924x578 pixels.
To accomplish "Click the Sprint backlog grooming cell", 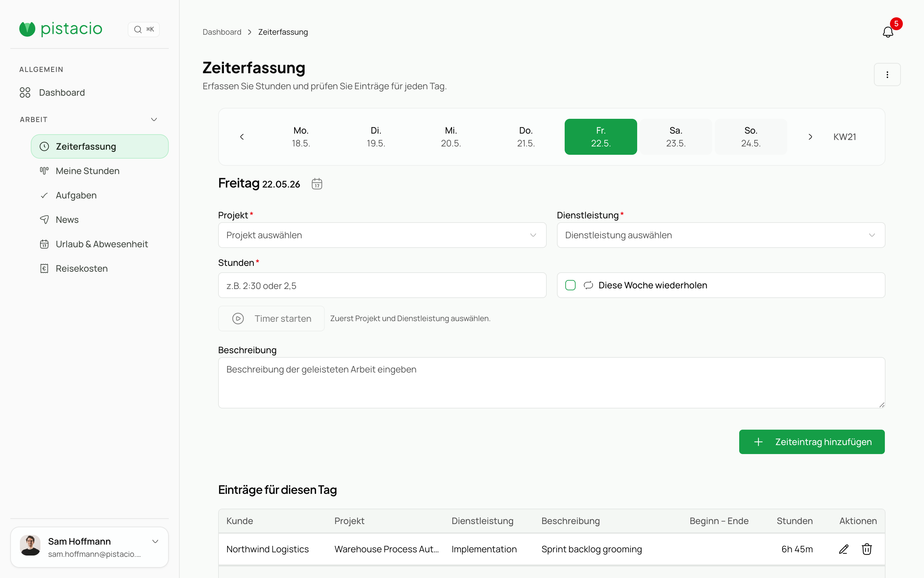I will pyautogui.click(x=591, y=549).
